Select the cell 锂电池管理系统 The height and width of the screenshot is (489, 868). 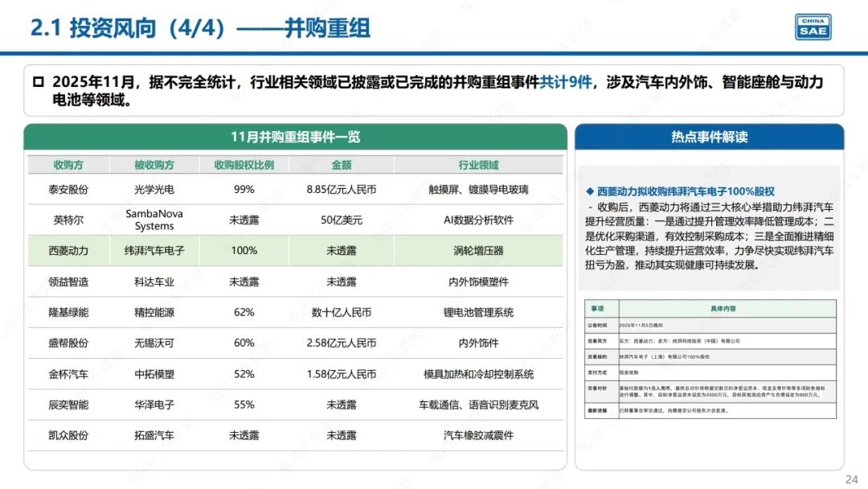point(478,312)
